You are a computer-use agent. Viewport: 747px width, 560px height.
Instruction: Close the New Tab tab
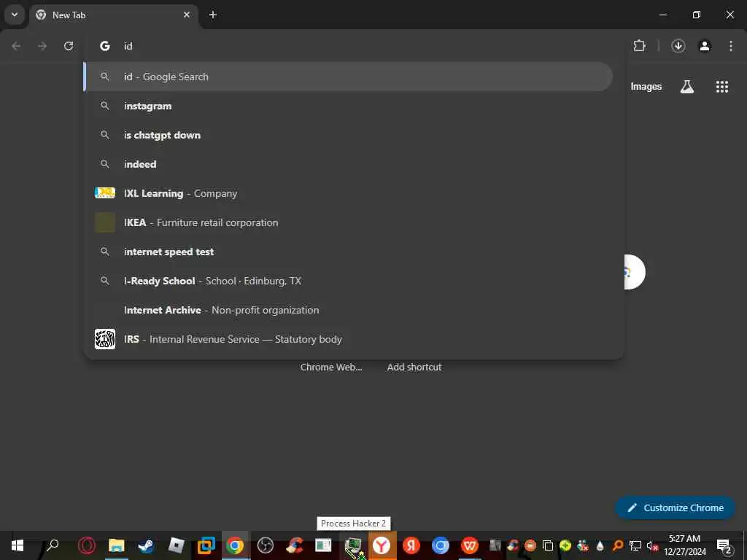point(187,15)
